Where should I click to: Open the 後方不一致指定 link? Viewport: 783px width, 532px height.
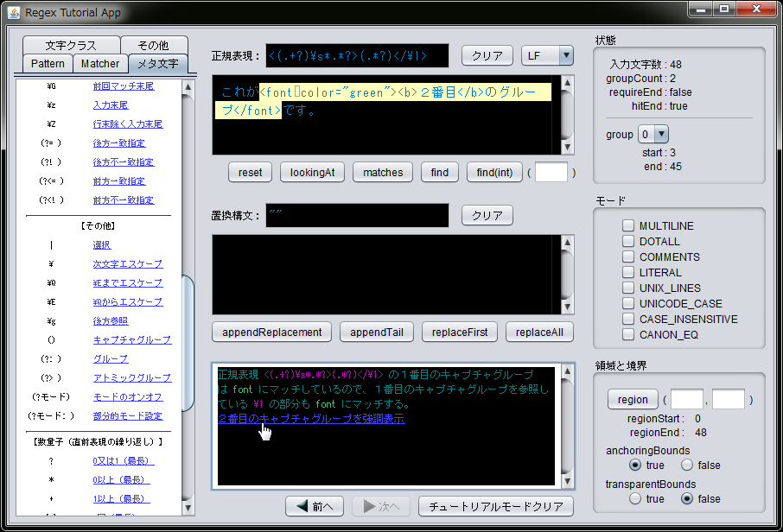pos(124,161)
